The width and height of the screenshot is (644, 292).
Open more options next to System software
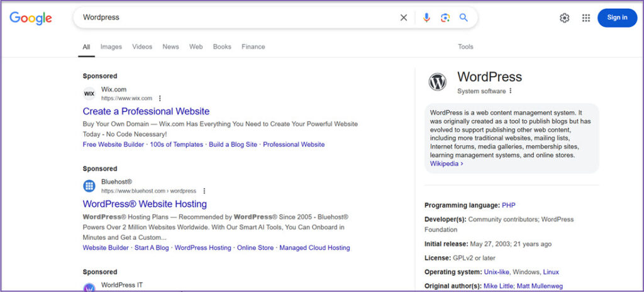(511, 91)
